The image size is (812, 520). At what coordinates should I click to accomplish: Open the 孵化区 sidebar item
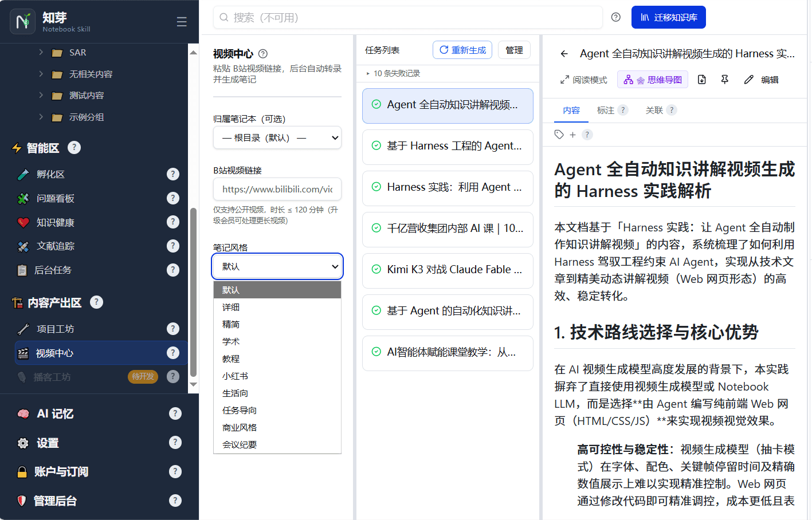pos(50,174)
